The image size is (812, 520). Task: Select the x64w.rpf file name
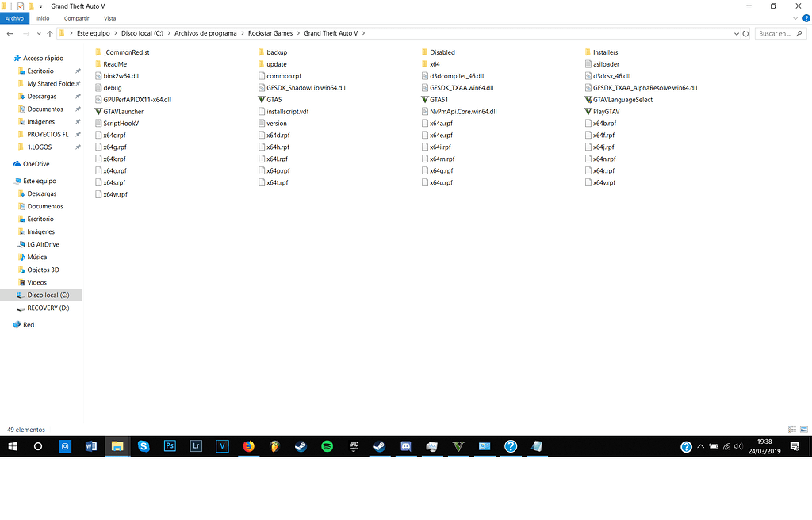click(116, 194)
